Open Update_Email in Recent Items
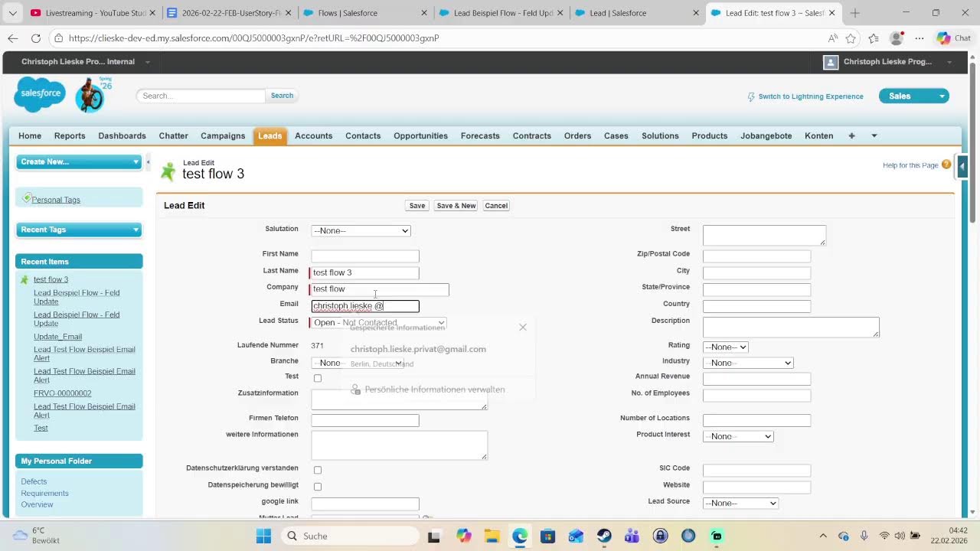This screenshot has width=980, height=551. [x=57, y=337]
